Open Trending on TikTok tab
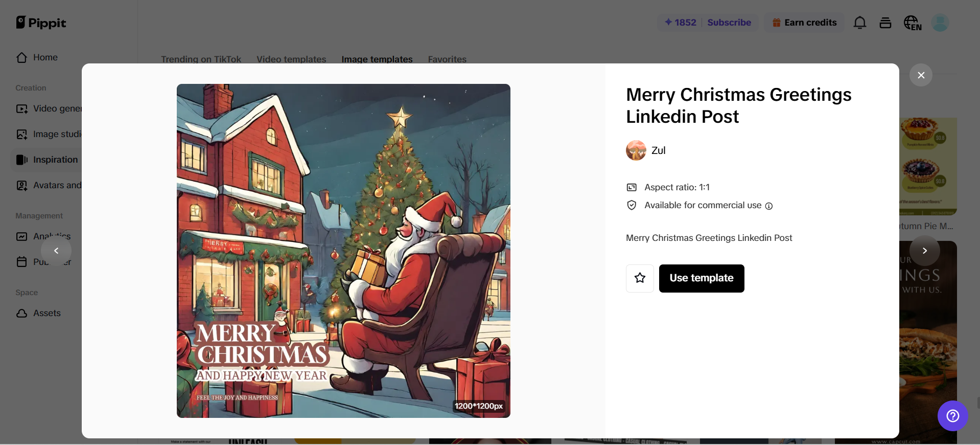This screenshot has height=445, width=980. pyautogui.click(x=201, y=59)
